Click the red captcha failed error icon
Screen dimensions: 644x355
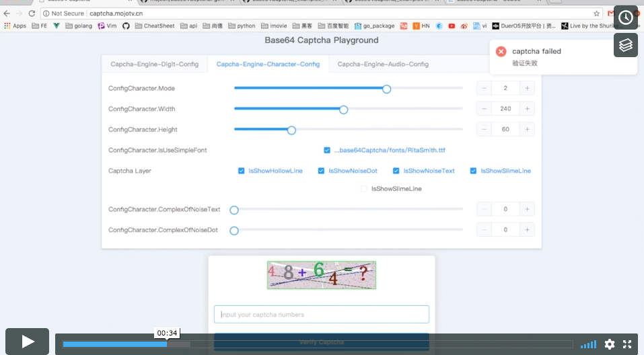[501, 51]
